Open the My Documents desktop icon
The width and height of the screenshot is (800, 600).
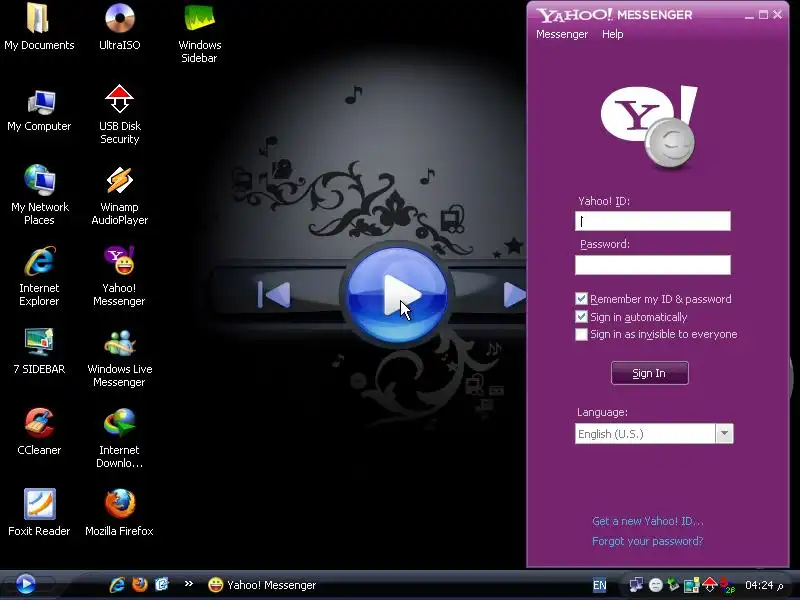pos(39,27)
